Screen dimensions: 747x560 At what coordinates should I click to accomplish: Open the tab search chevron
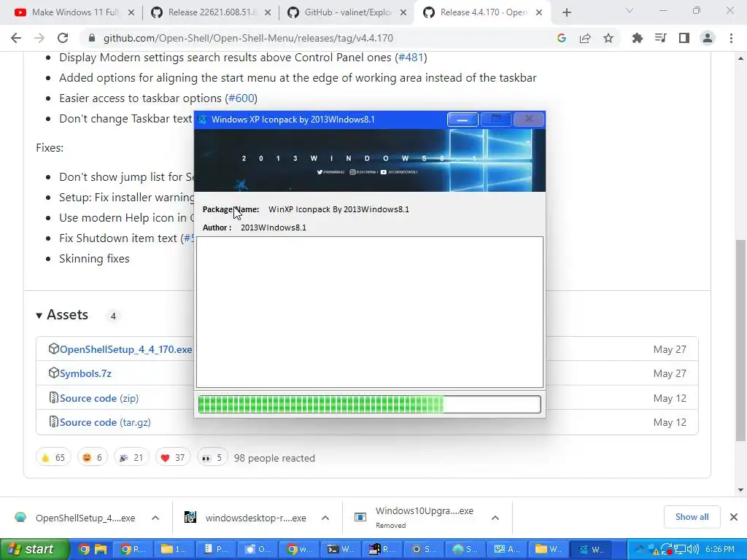pos(630,10)
